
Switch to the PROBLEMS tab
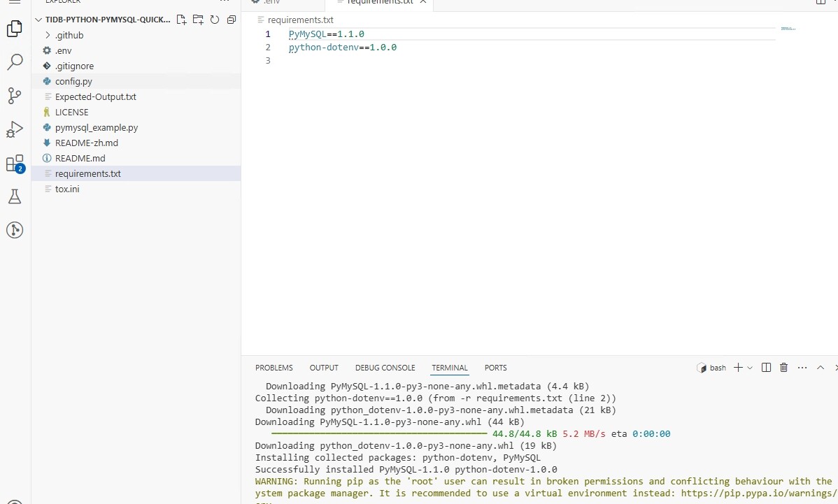click(274, 368)
